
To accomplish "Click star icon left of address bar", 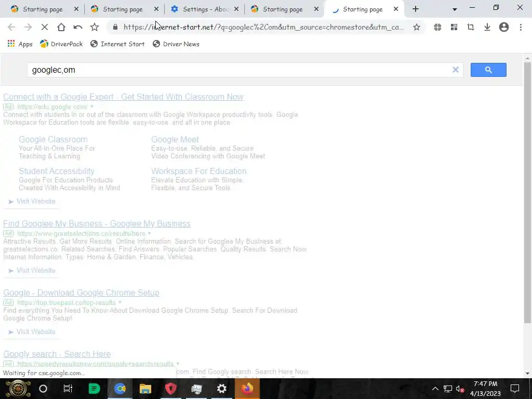I will point(95,27).
